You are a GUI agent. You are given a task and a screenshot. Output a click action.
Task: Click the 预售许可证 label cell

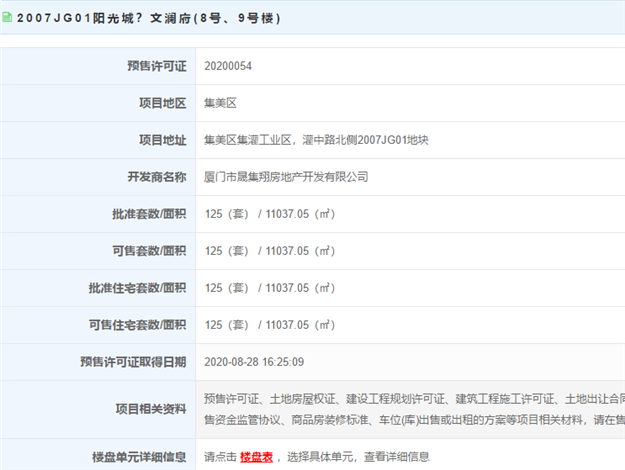(x=98, y=66)
